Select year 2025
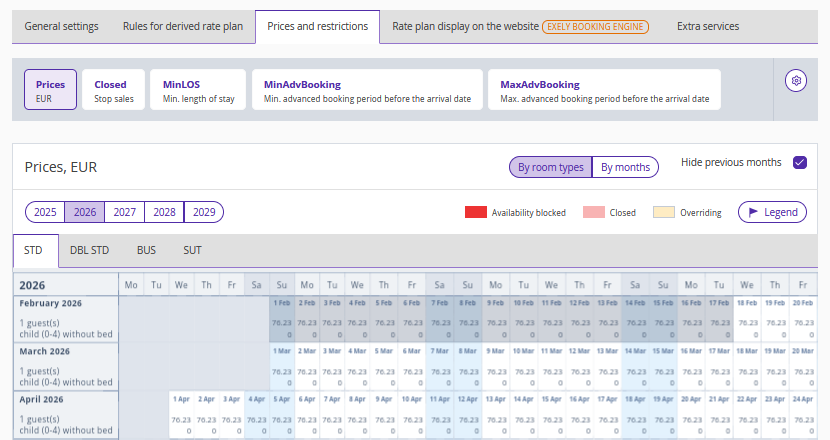830x440 pixels. (45, 212)
